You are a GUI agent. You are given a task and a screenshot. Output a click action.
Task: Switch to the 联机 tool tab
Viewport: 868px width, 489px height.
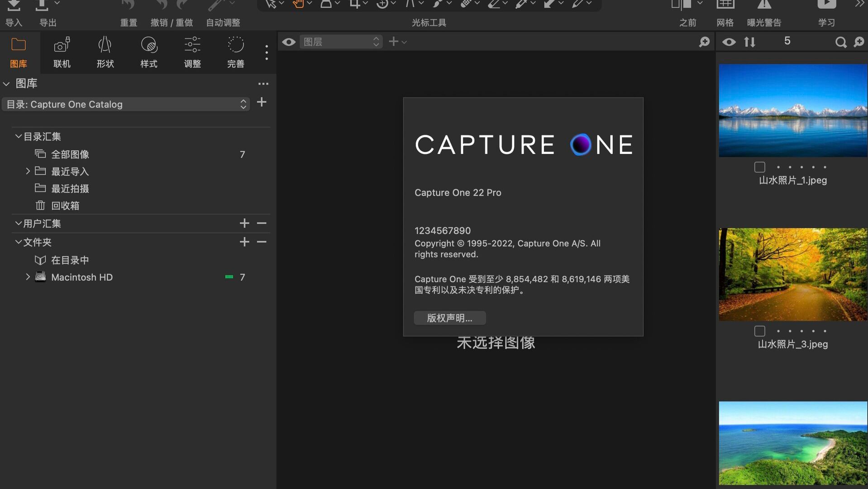[62, 52]
